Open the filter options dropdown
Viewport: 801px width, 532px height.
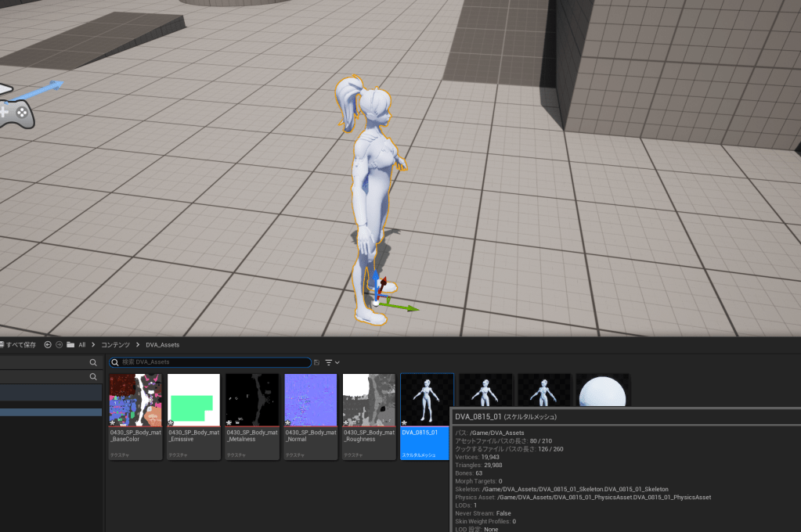coord(332,362)
